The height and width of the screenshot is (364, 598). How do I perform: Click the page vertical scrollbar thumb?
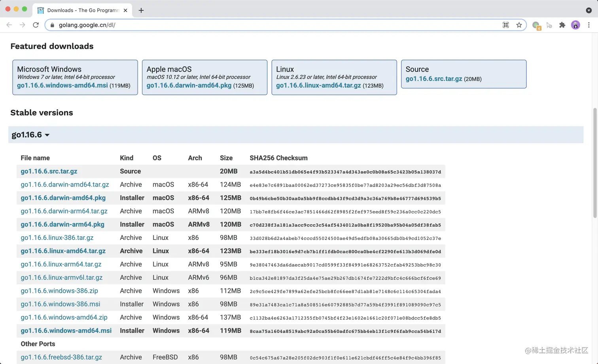tap(595, 163)
